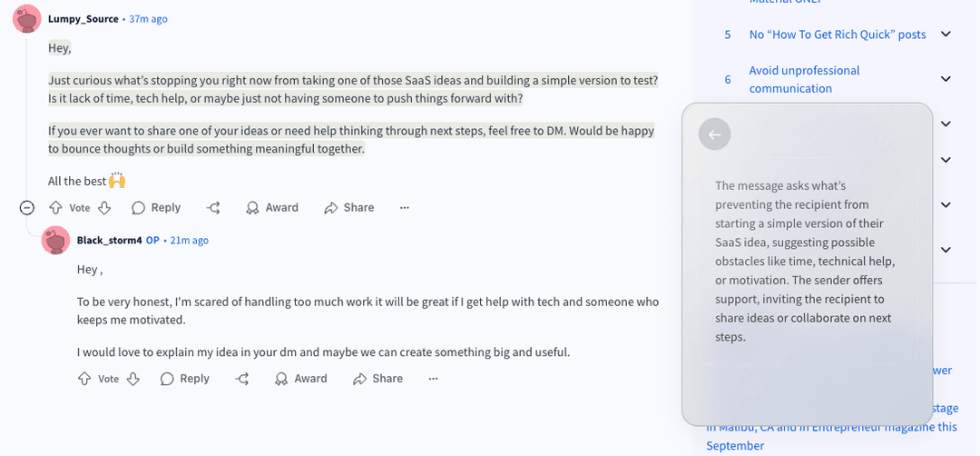Screen dimensions: 980x456
Task: Click the quick-share arrow icon on Lumpy_Source comment
Action: click(213, 208)
